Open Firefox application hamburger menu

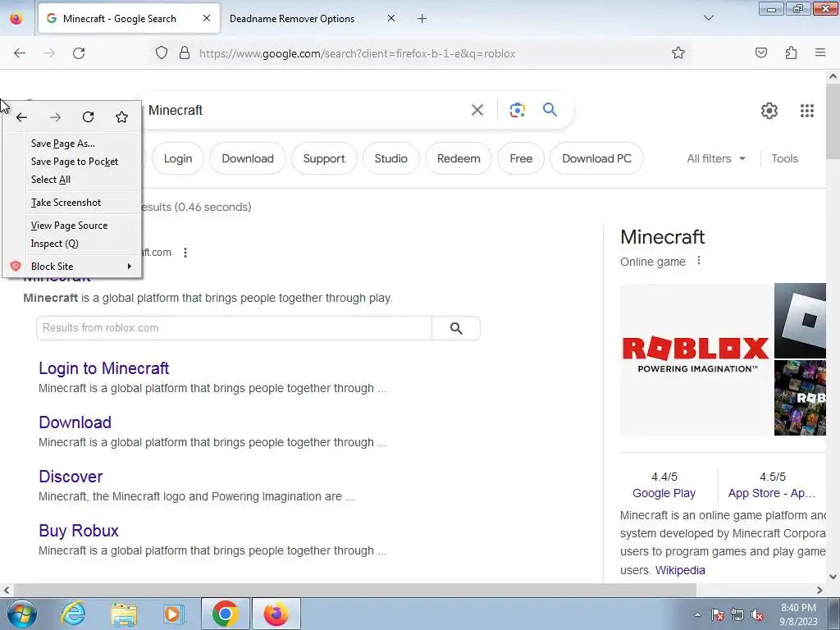(x=820, y=52)
